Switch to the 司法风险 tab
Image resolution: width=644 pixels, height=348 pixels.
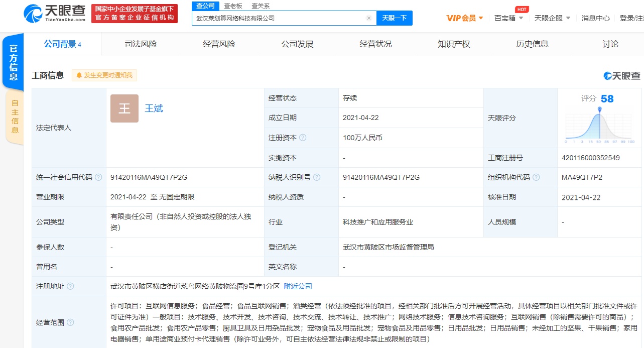pos(141,44)
